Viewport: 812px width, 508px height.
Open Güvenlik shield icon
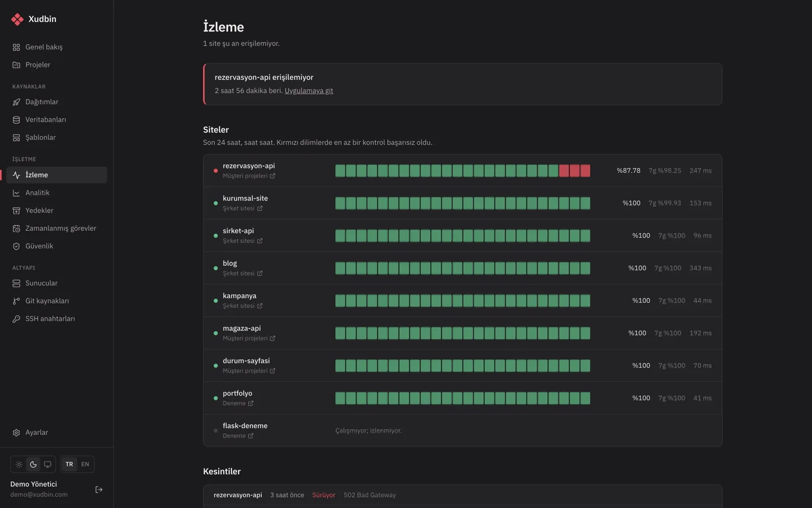coord(16,246)
